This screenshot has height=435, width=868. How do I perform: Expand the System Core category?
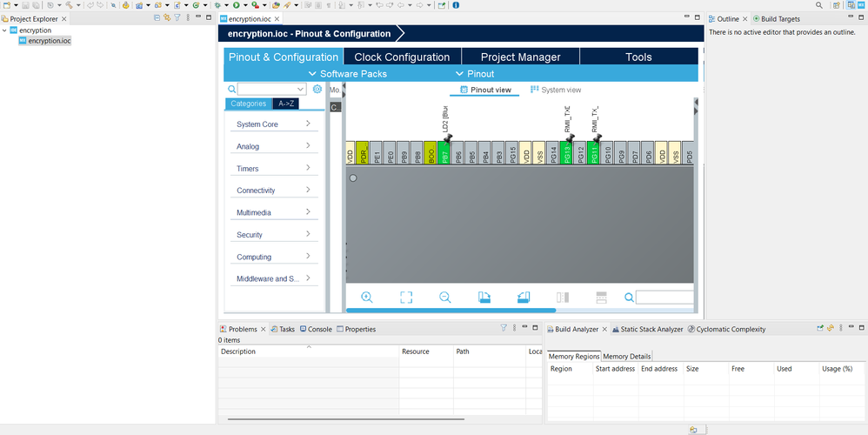pos(274,124)
